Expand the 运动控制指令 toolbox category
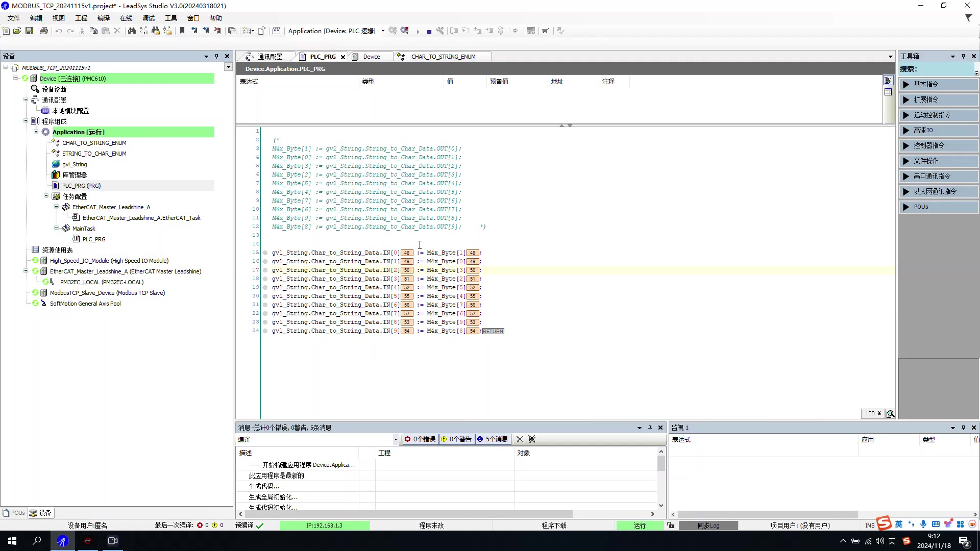980x551 pixels. pyautogui.click(x=938, y=115)
